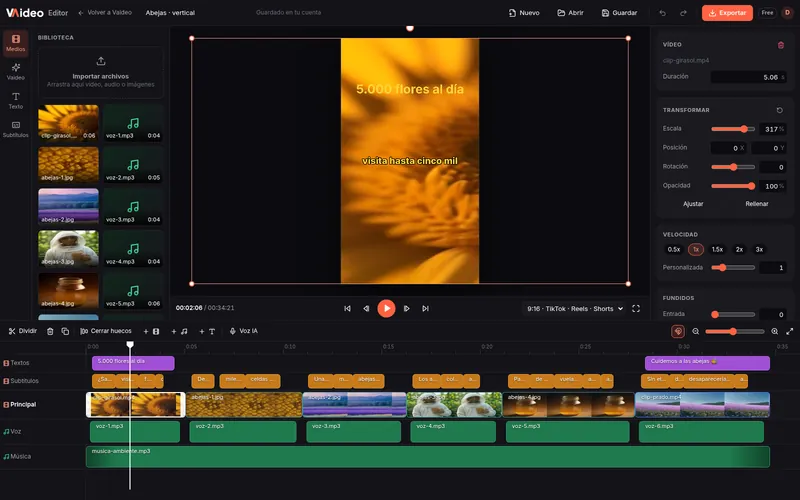The height and width of the screenshot is (500, 800).
Task: Set speed to 1x
Action: (x=696, y=249)
